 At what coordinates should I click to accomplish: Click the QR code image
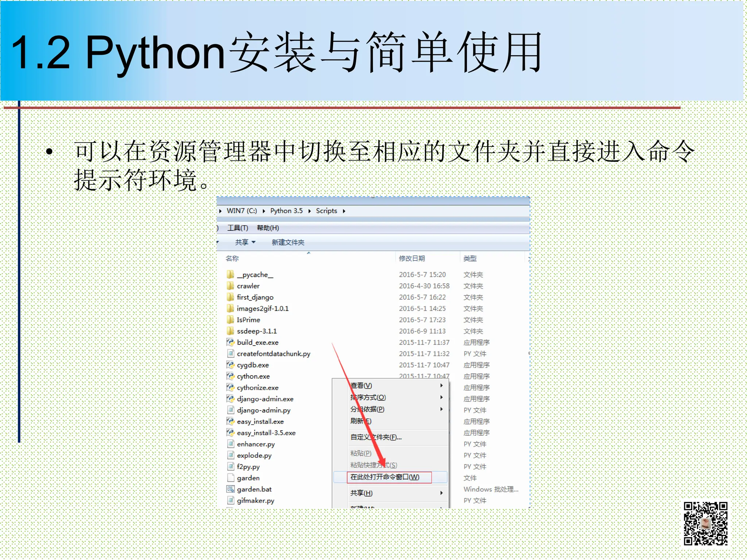(x=705, y=523)
